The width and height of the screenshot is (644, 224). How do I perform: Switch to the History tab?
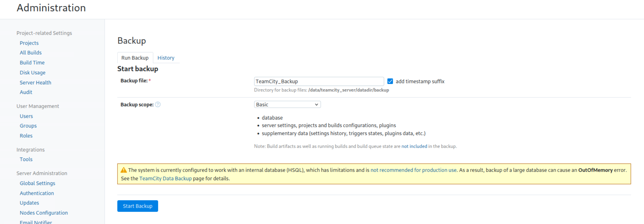click(166, 58)
